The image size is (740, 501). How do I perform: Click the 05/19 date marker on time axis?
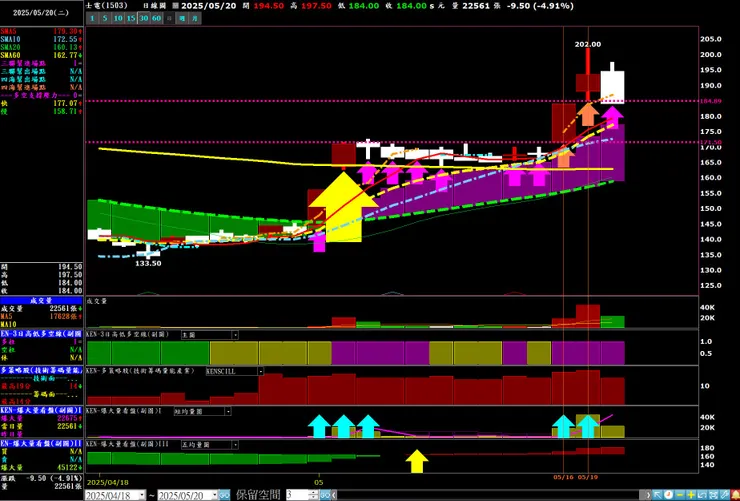tap(588, 477)
